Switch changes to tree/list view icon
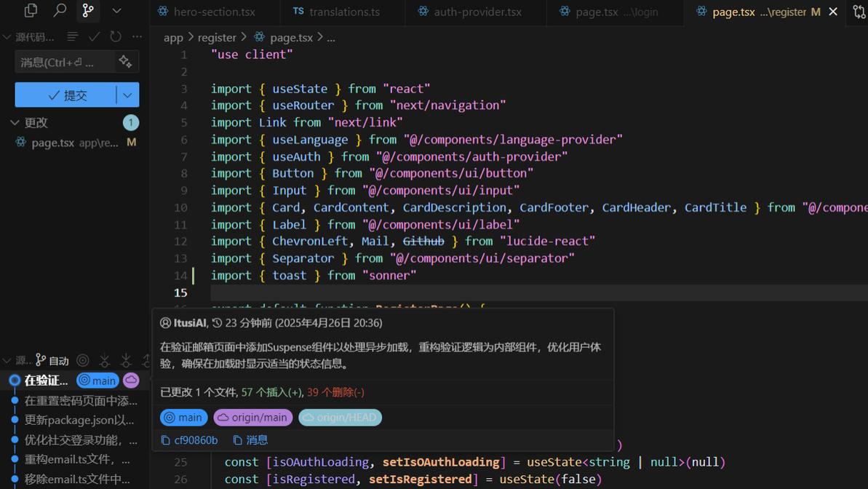 [x=73, y=36]
